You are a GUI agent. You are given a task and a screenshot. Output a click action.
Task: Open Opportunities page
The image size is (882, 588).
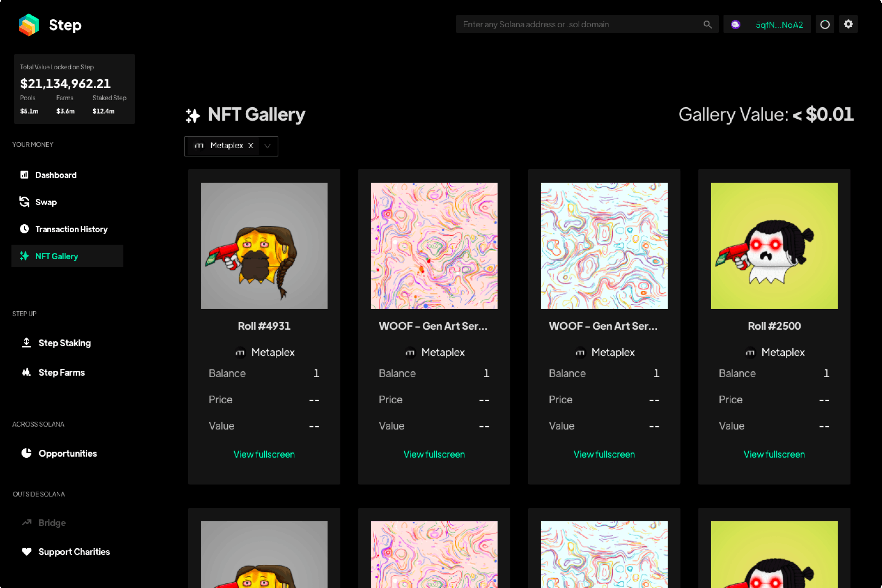click(68, 453)
